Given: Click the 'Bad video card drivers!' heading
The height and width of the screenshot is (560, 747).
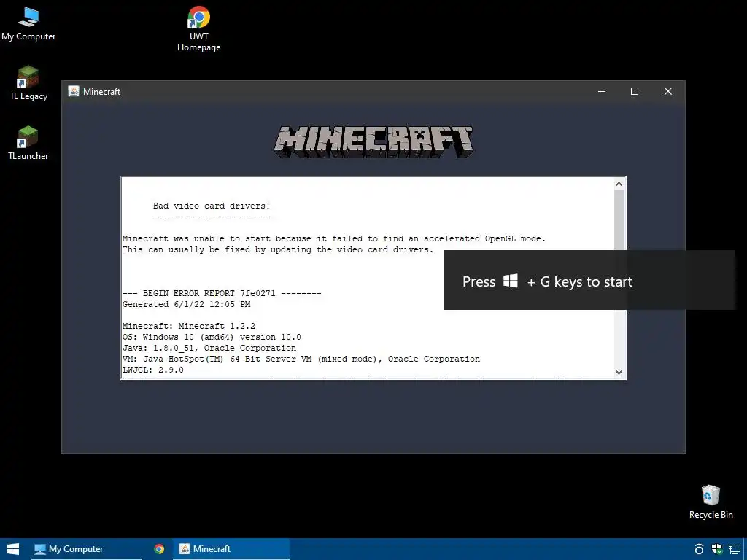Looking at the screenshot, I should click(x=212, y=206).
